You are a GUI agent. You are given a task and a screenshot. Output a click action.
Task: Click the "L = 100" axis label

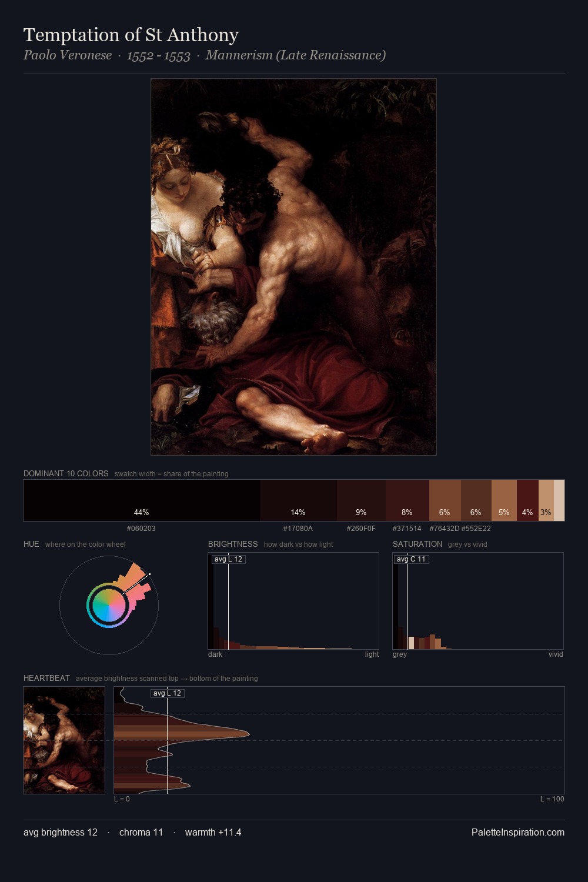[552, 799]
